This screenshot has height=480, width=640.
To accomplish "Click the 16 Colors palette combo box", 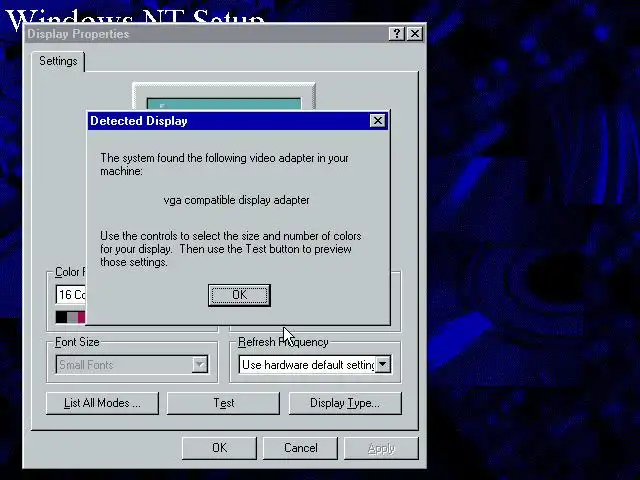I will pos(71,295).
